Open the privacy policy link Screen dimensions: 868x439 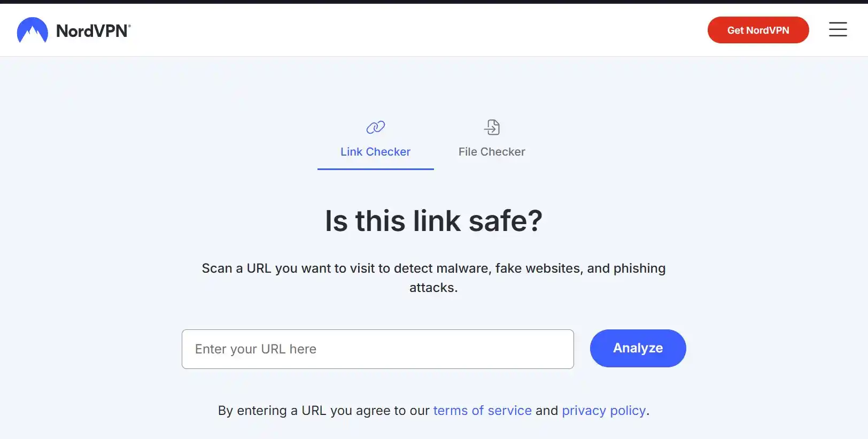pos(603,411)
